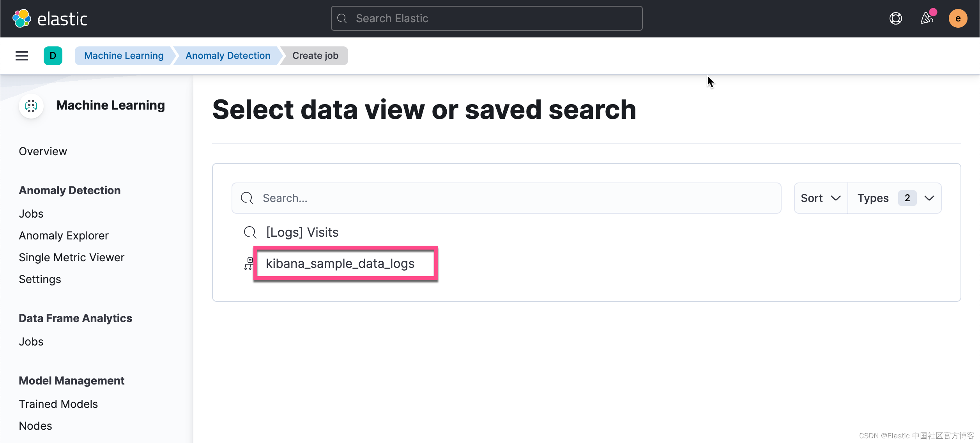Click the user avatar e

click(x=958, y=18)
